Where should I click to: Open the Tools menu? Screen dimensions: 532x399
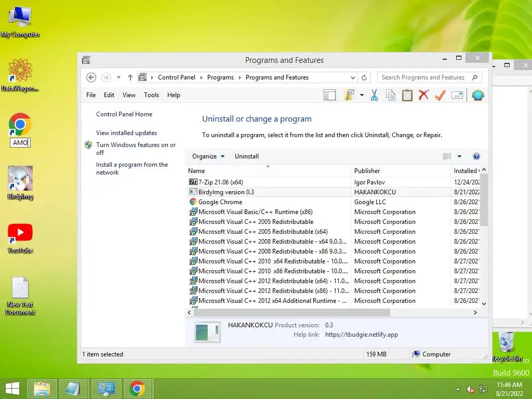click(x=151, y=95)
